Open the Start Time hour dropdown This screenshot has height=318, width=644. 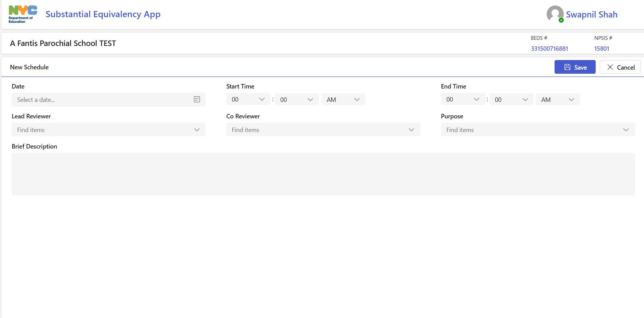(x=248, y=99)
